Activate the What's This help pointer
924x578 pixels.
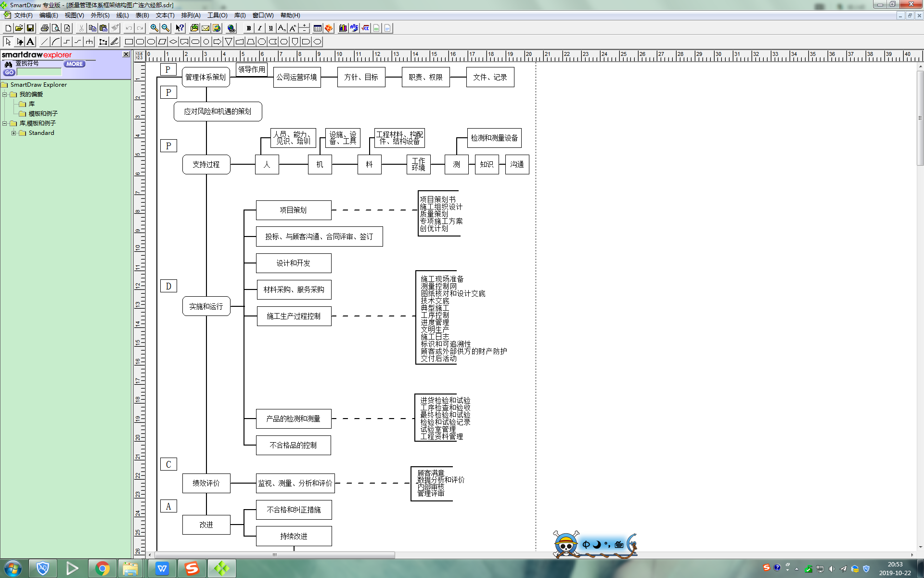(180, 28)
